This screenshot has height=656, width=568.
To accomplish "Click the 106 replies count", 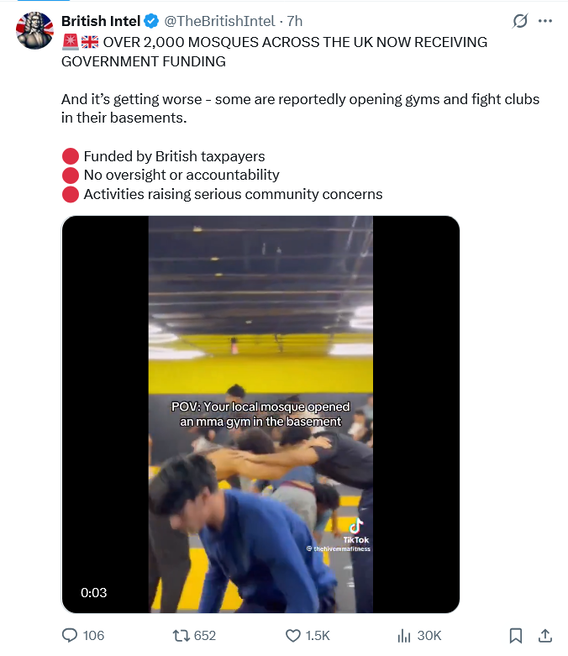I will click(94, 636).
